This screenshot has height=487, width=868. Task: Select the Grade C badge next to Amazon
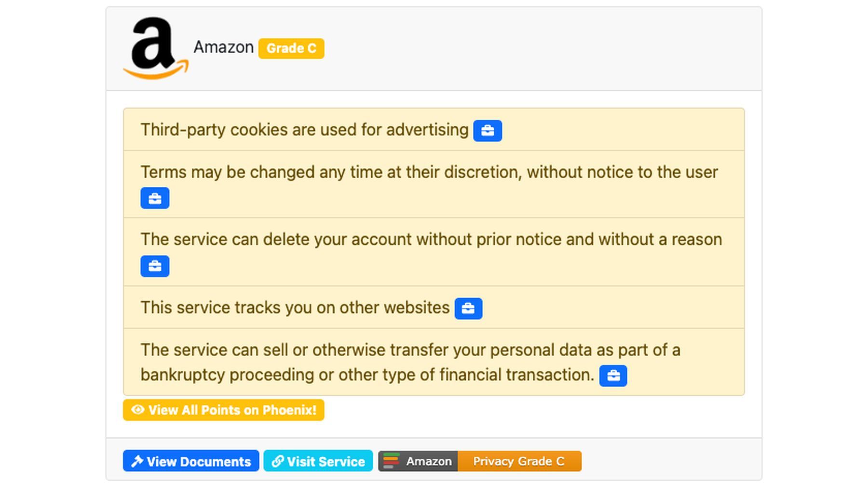(x=290, y=48)
